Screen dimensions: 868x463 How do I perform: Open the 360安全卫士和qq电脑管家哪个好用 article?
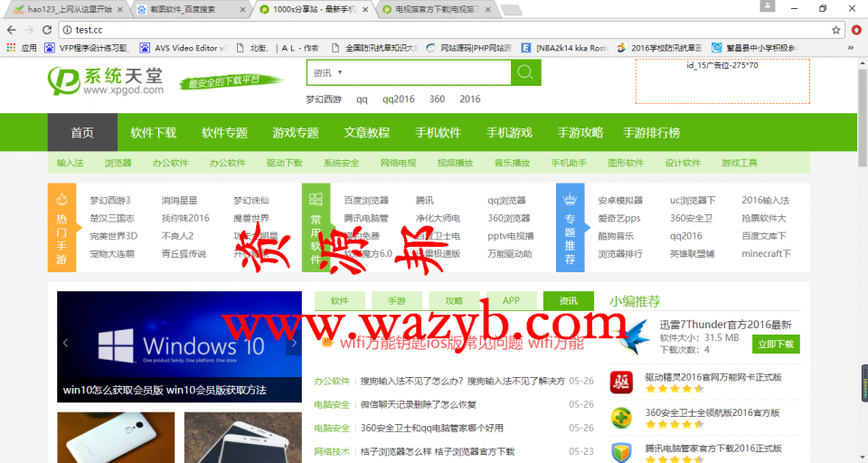pyautogui.click(x=432, y=428)
